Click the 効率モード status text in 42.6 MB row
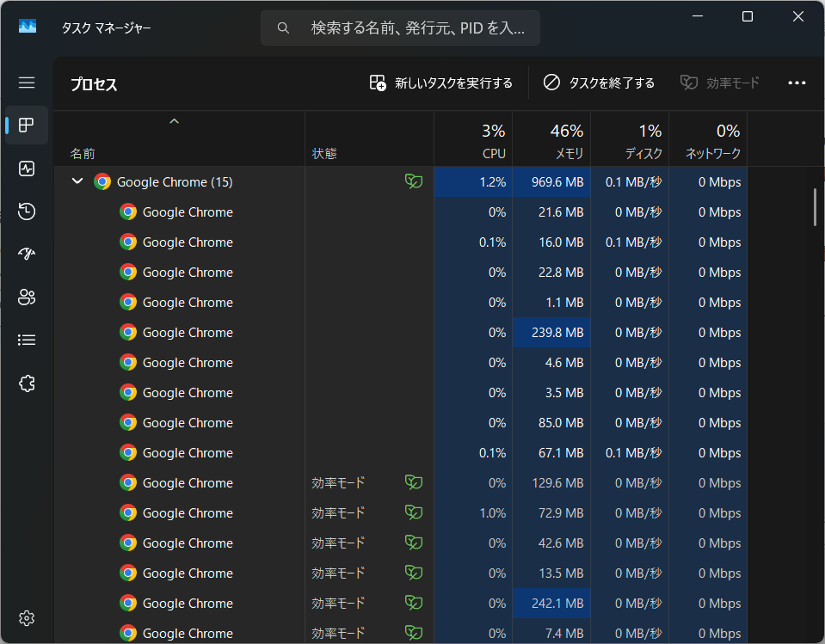This screenshot has width=825, height=644. 338,543
